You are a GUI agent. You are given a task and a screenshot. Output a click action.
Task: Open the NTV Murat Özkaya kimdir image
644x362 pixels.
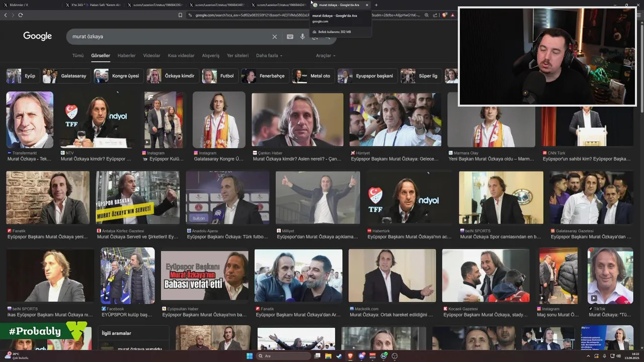pyautogui.click(x=98, y=120)
